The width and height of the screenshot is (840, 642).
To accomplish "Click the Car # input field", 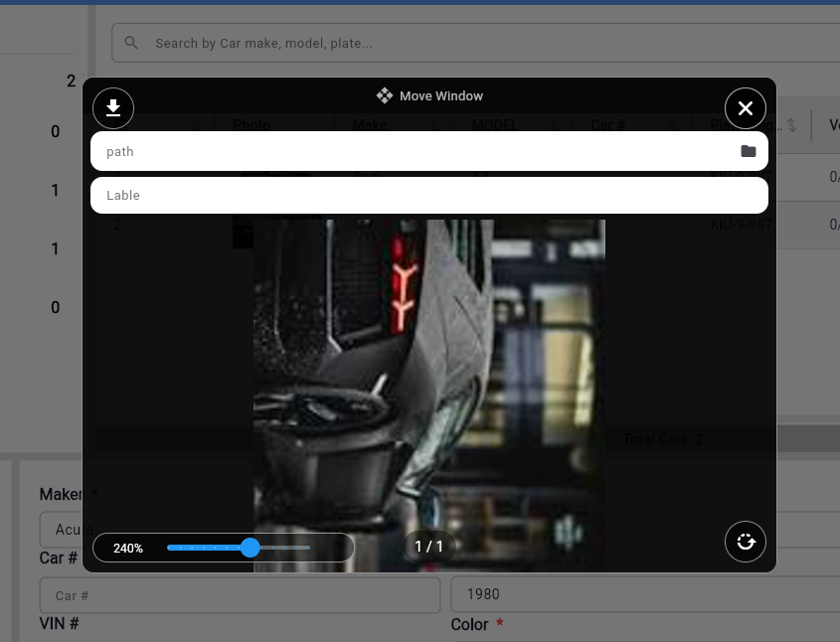I will pos(239,595).
